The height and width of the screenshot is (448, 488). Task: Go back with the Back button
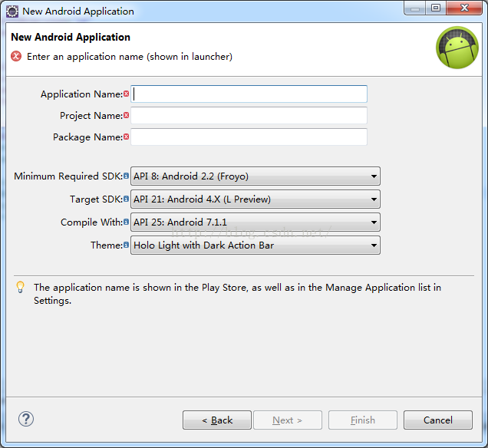tap(217, 420)
